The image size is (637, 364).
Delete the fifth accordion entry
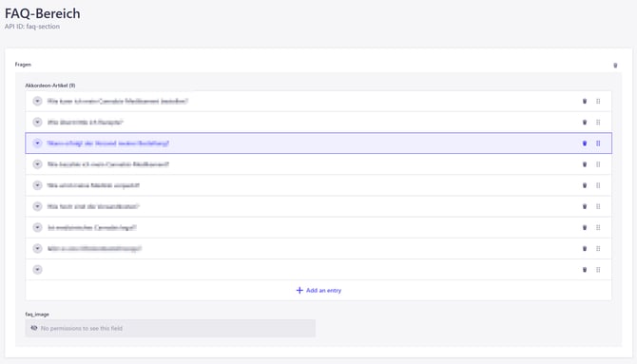point(585,185)
